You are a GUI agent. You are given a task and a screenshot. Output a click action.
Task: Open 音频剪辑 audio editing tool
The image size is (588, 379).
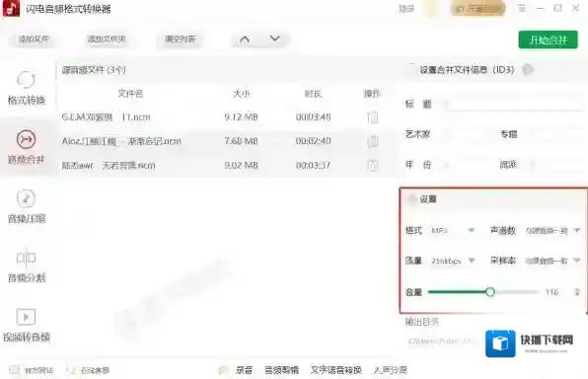point(281,370)
